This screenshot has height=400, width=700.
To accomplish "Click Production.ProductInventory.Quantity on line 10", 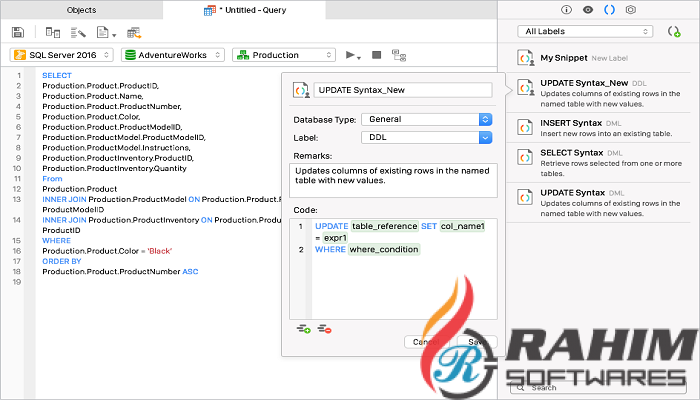I will (x=114, y=168).
